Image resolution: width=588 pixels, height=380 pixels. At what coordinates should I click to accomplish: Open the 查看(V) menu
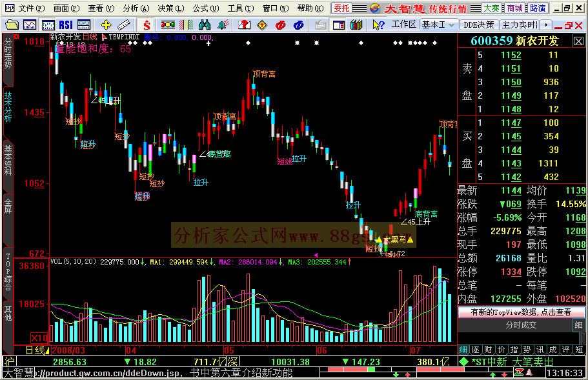point(101,8)
